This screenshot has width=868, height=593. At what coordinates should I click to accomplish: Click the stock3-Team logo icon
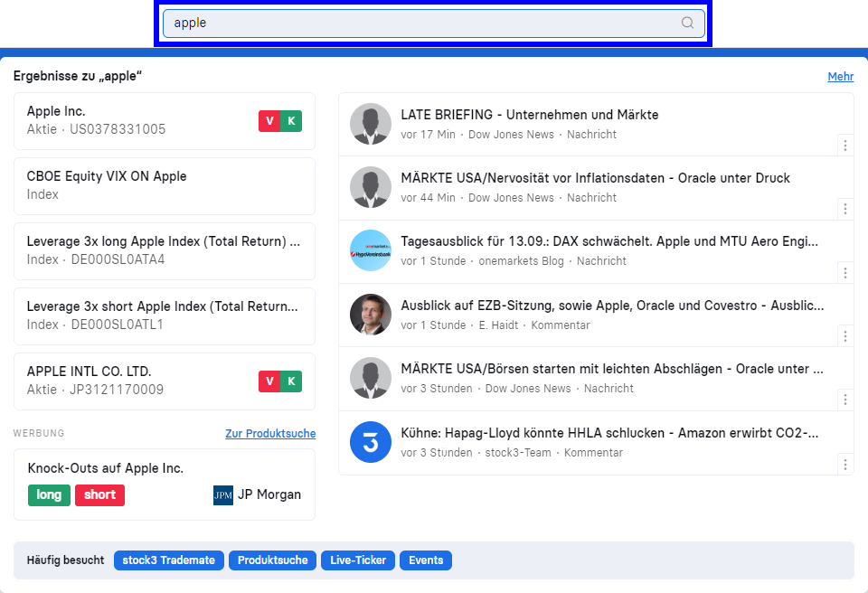(x=371, y=442)
